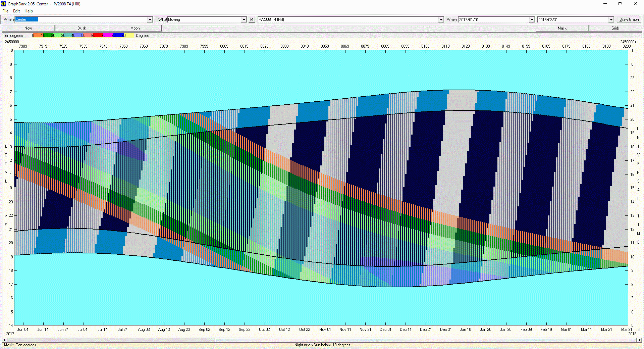Image resolution: width=644 pixels, height=349 pixels.
Task: Click the Julian date label 7909
Action: (x=23, y=46)
